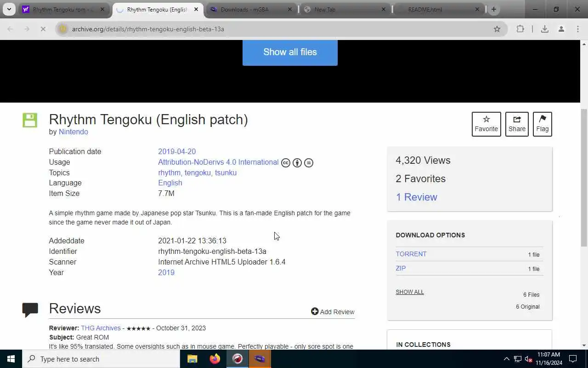Open the tab search dropdown arrow
This screenshot has width=588, height=368.
point(9,9)
